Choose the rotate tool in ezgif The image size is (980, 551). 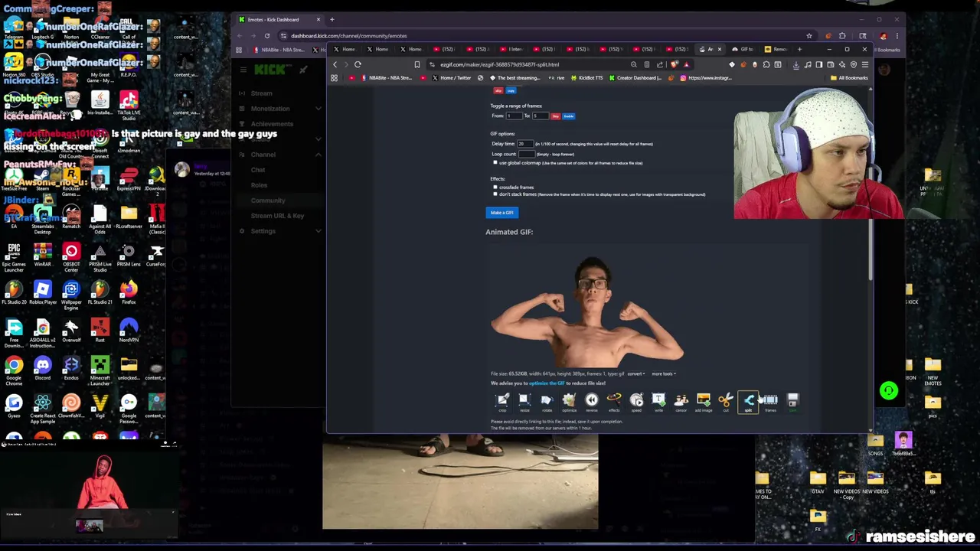(546, 402)
